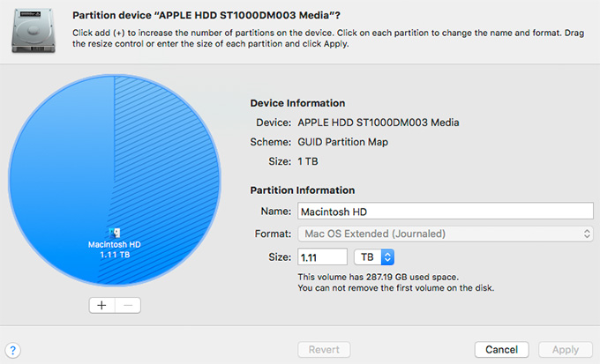Click the Apply button

tap(566, 350)
